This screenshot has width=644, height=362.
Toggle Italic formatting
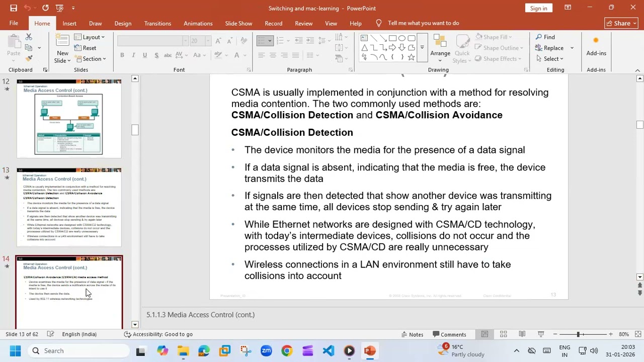133,55
